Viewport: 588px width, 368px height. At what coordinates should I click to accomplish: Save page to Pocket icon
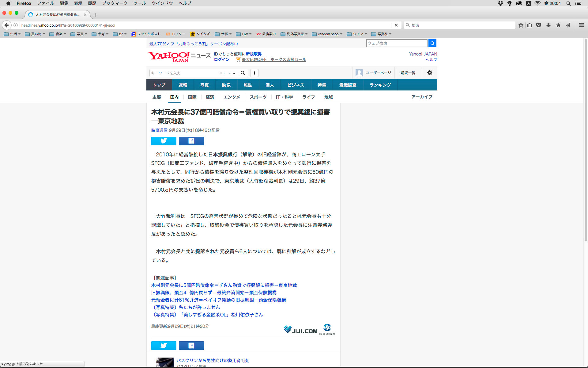pos(539,25)
